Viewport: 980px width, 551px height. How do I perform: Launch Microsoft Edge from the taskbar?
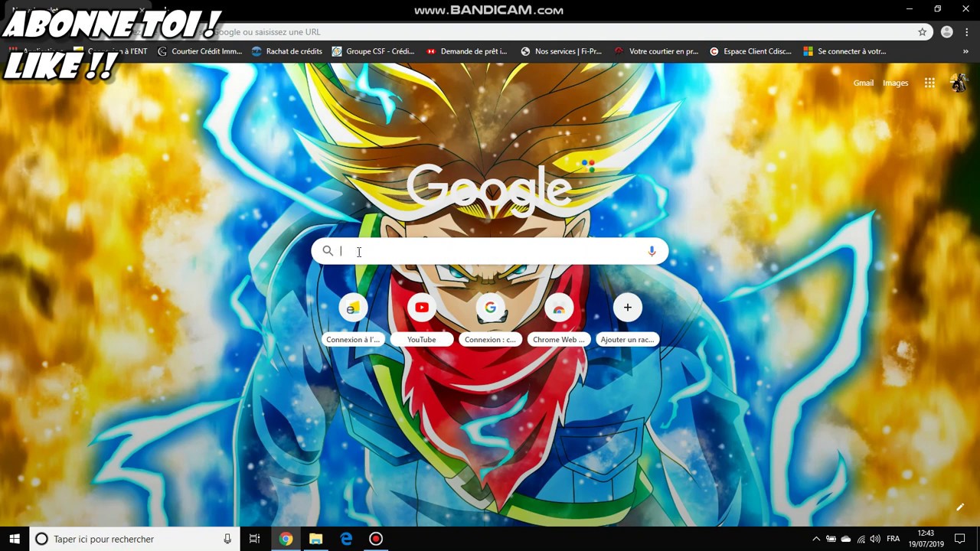coord(346,539)
